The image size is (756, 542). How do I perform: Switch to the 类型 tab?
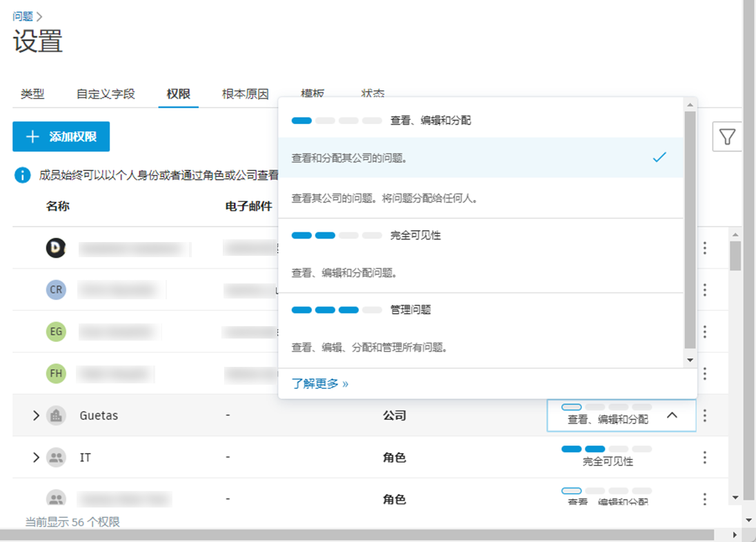32,94
